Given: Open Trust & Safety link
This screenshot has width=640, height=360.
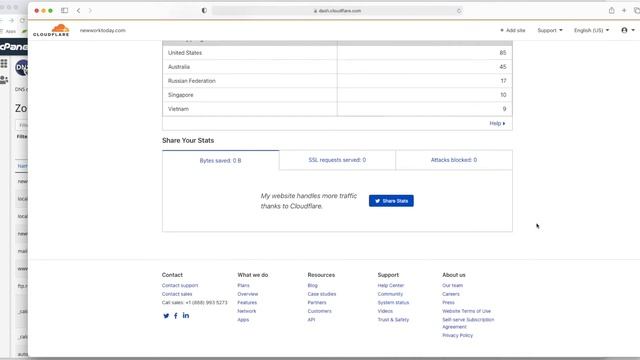Looking at the screenshot, I should coord(393,320).
